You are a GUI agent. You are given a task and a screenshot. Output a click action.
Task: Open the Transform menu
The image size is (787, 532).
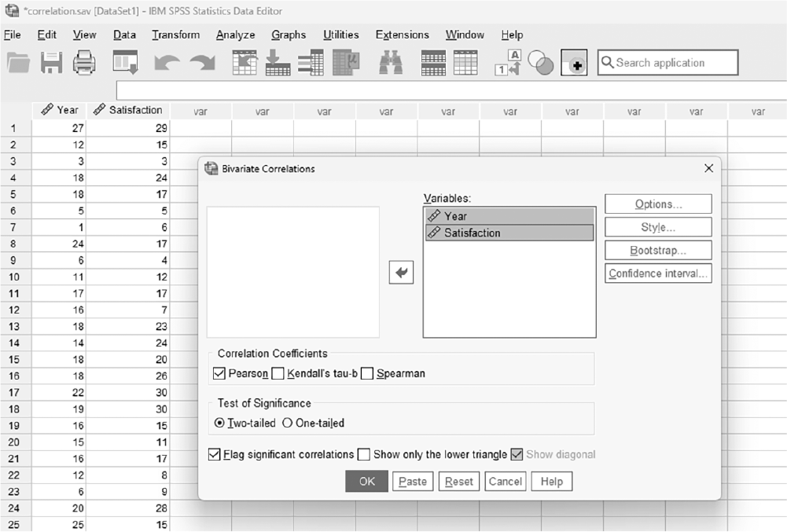click(175, 35)
